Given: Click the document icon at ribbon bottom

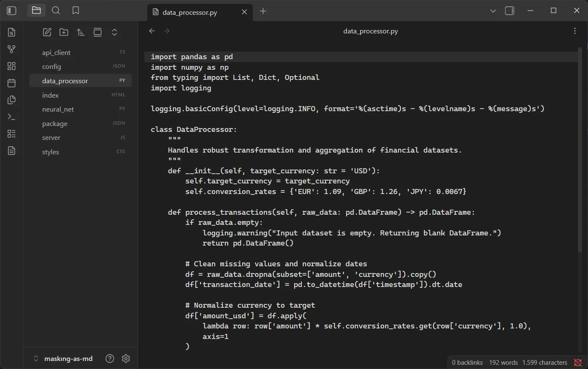Looking at the screenshot, I should click(x=12, y=150).
